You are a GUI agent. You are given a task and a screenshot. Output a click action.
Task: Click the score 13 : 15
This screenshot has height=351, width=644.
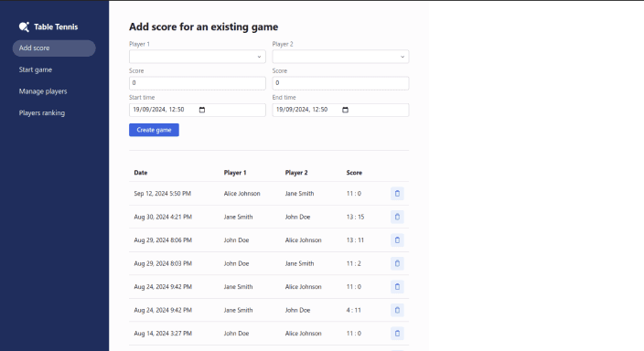tap(355, 217)
